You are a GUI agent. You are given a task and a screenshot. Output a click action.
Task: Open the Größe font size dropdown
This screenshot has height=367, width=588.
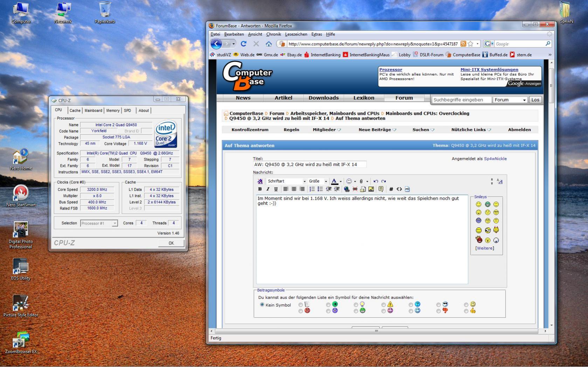[318, 181]
